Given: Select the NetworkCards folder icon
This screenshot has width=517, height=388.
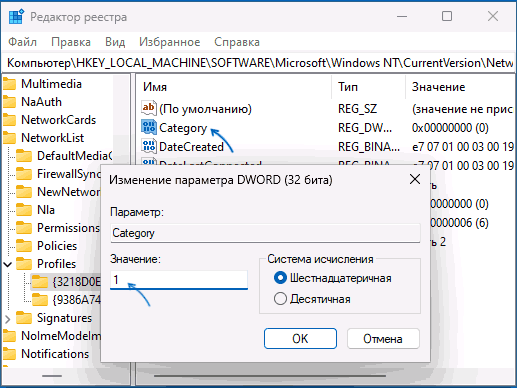Looking at the screenshot, I should [x=10, y=120].
